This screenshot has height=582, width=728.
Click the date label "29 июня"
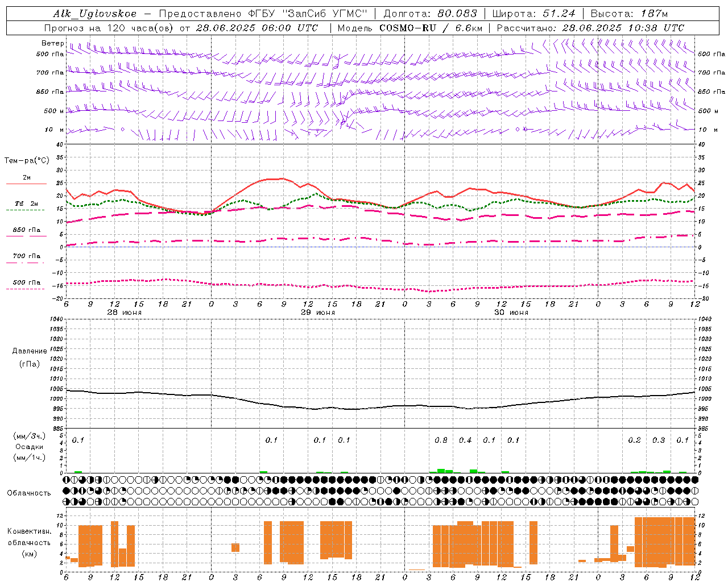(318, 313)
